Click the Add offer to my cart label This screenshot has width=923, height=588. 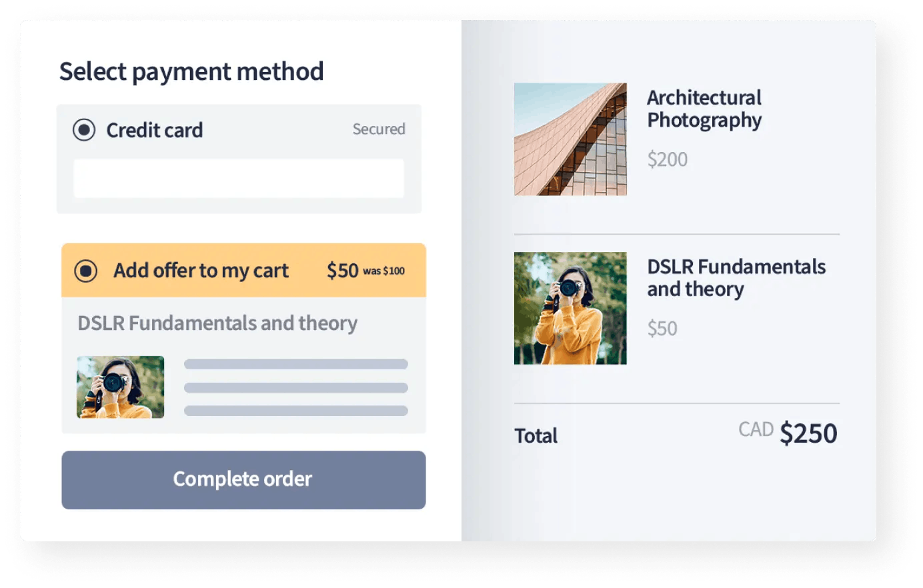[201, 271]
